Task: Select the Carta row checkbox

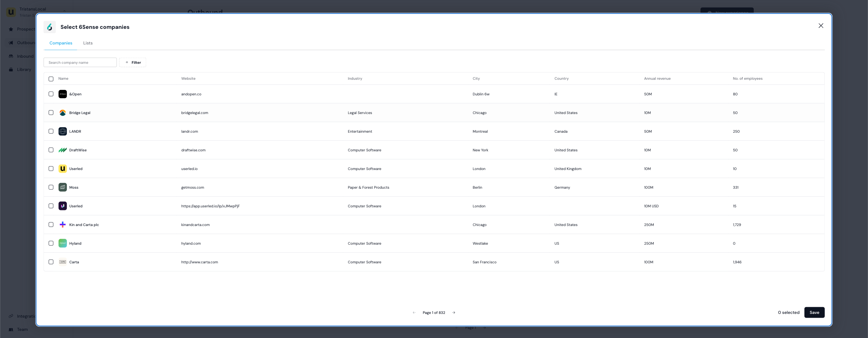Action: point(51,262)
